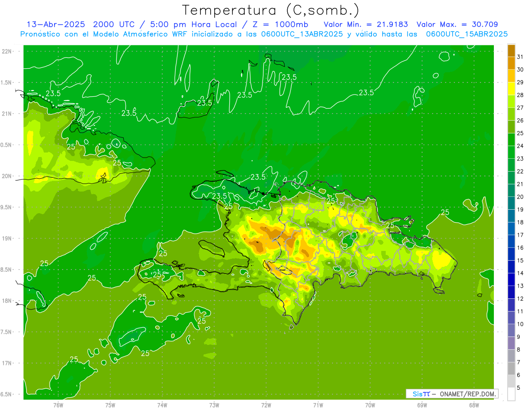Image resolution: width=532 pixels, height=411 pixels.
Task: Click the "18N" latitude label
Action: [7, 301]
